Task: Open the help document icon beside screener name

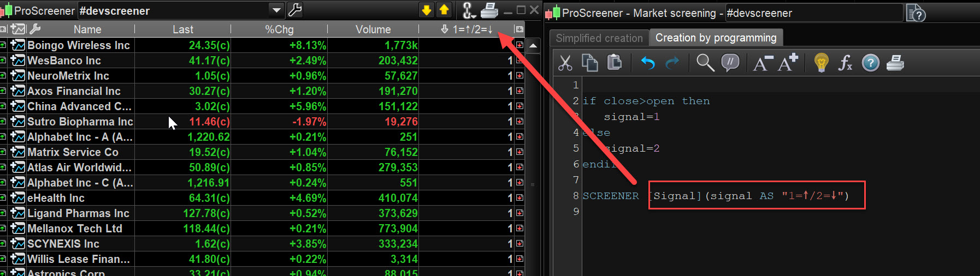Action: (x=916, y=13)
